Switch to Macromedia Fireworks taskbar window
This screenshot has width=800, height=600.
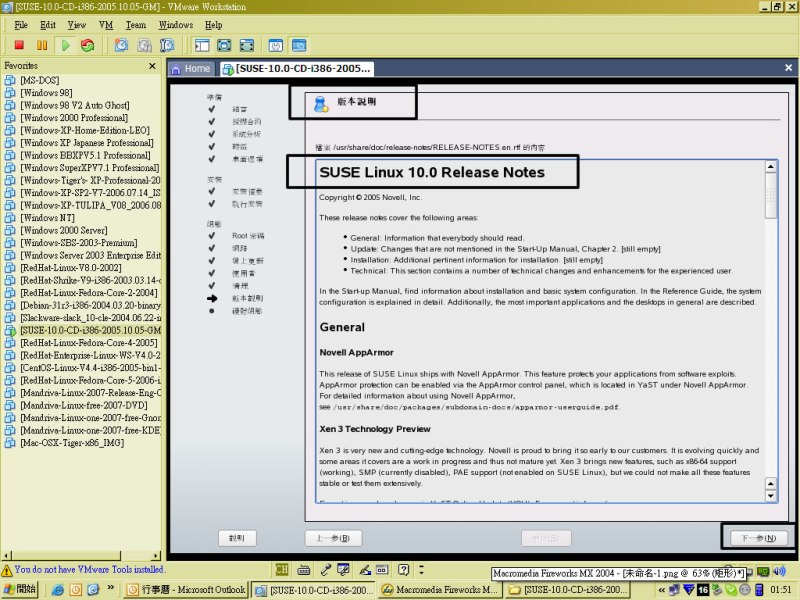[x=440, y=590]
